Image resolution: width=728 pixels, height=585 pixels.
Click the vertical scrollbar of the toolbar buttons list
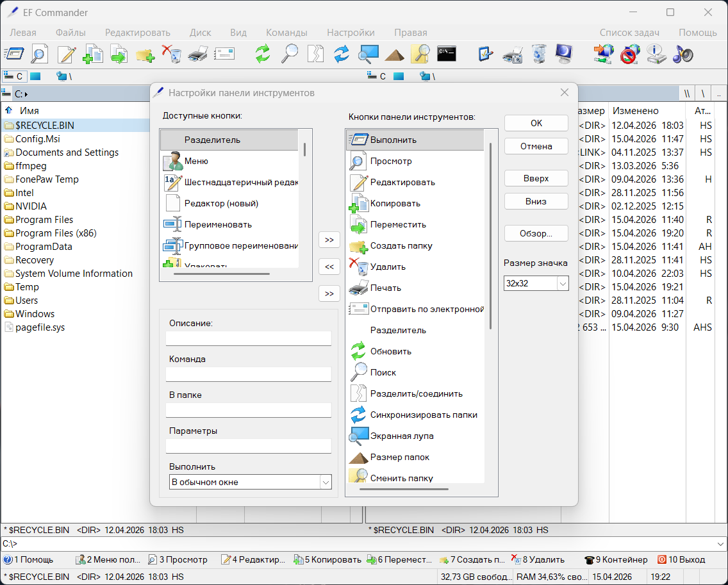491,237
